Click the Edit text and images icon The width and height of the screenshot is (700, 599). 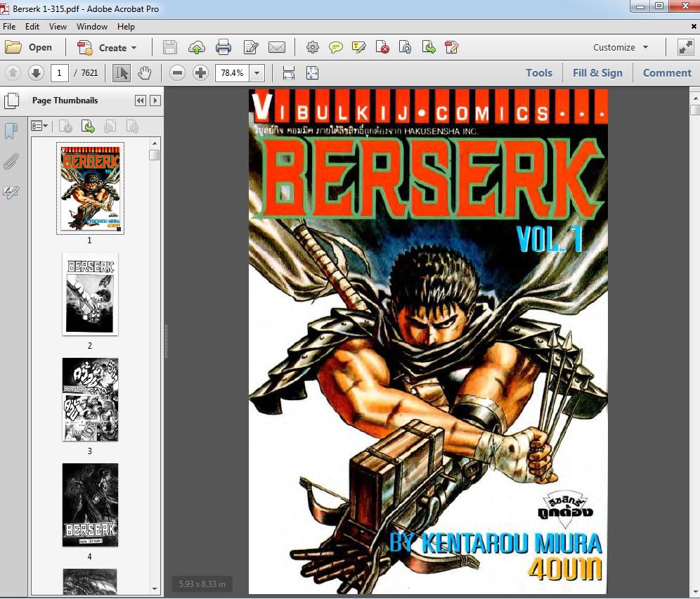pyautogui.click(x=250, y=47)
